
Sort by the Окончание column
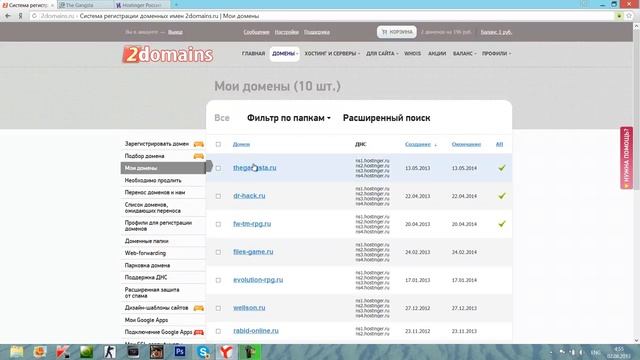pyautogui.click(x=466, y=144)
